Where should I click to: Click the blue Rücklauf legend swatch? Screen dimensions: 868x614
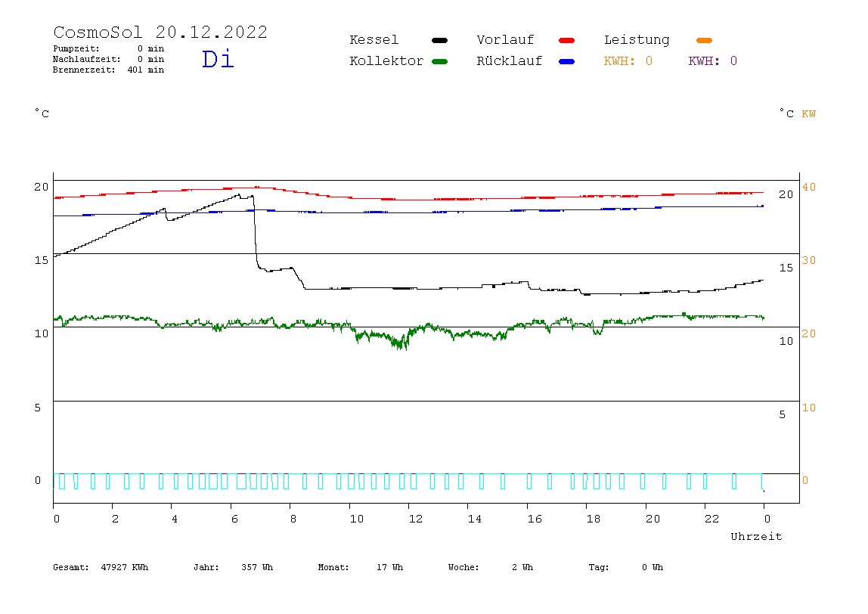[567, 61]
